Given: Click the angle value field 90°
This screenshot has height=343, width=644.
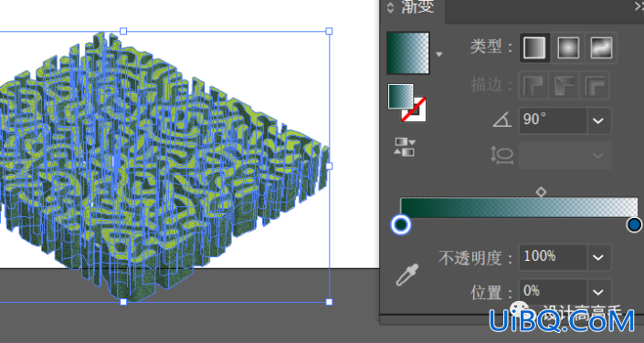Looking at the screenshot, I should (553, 120).
